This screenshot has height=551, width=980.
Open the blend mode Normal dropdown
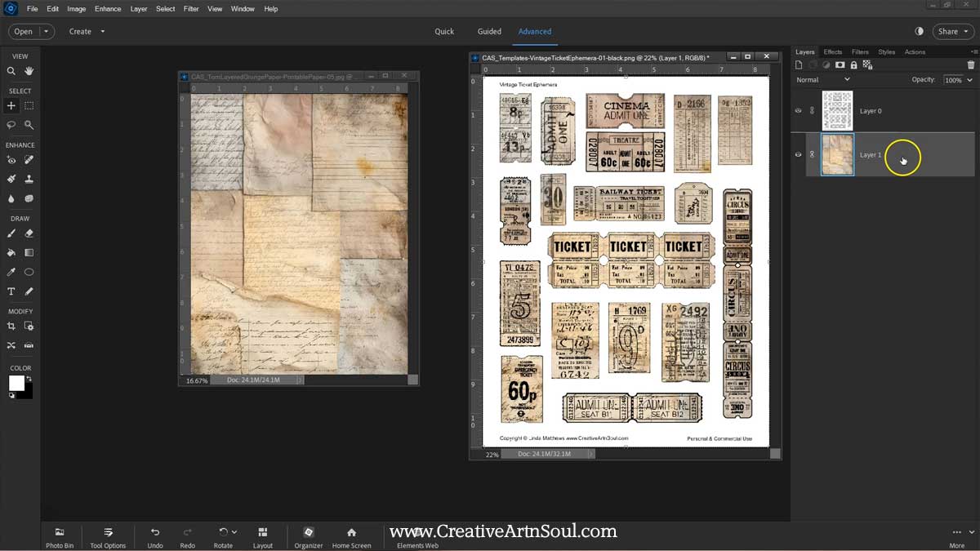tap(823, 80)
